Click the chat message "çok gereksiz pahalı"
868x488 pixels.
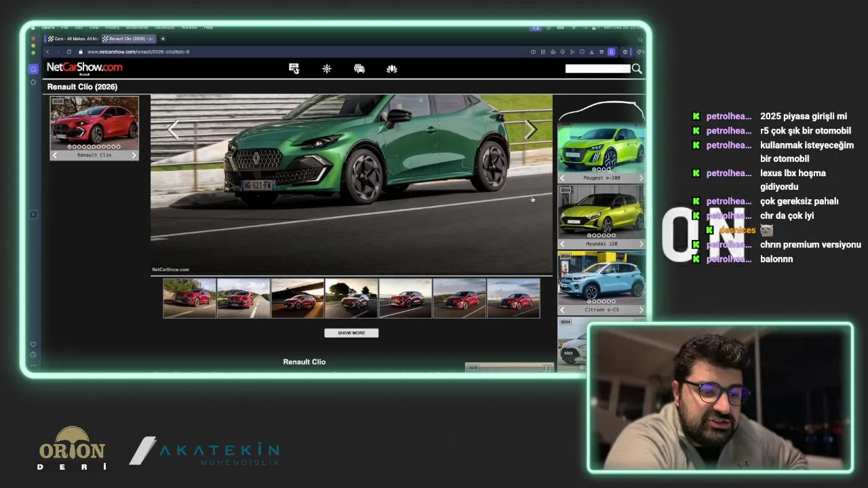[800, 201]
